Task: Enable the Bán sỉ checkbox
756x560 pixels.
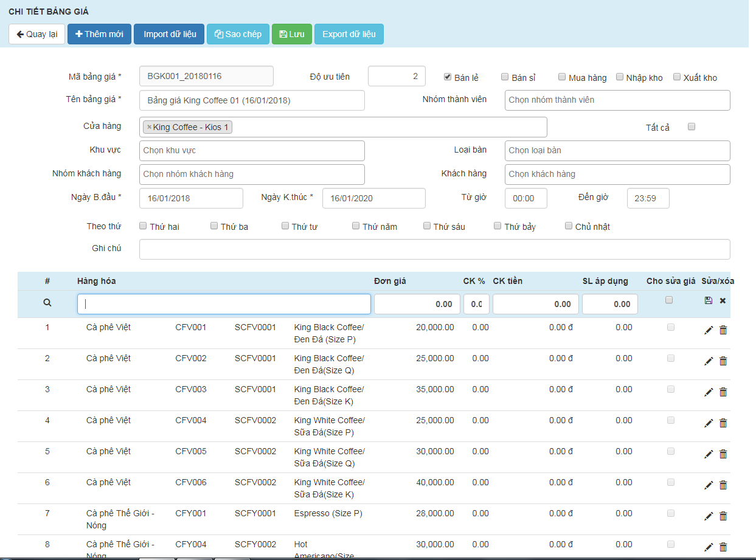Action: (505, 77)
